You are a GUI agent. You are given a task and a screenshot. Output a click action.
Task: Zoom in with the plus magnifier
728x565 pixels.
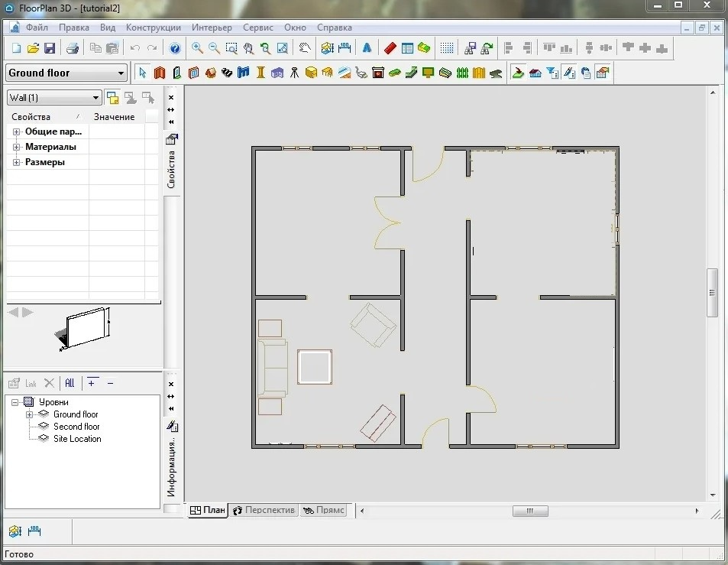coord(197,48)
